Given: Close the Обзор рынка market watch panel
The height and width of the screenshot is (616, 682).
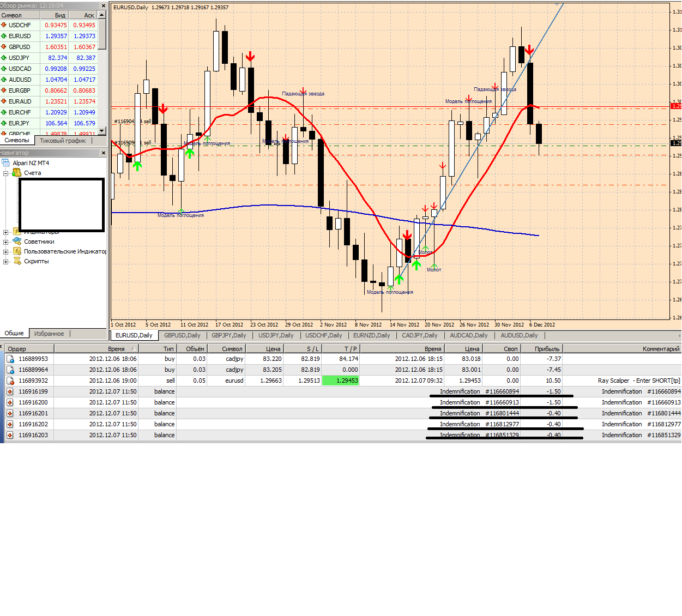Looking at the screenshot, I should tap(103, 5).
